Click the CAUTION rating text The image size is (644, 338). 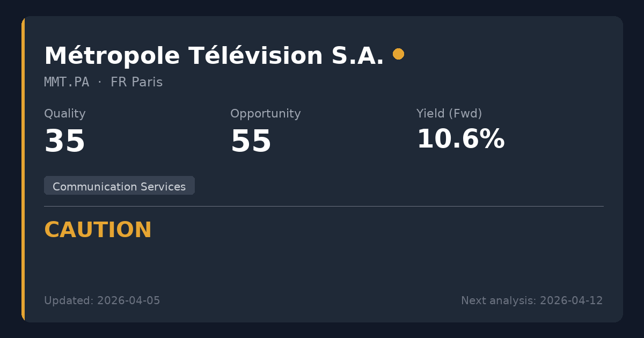click(98, 230)
